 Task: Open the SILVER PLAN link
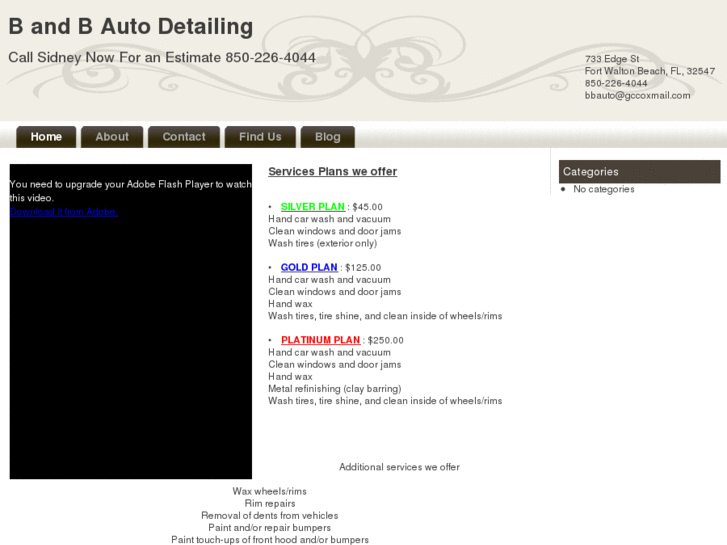point(312,207)
